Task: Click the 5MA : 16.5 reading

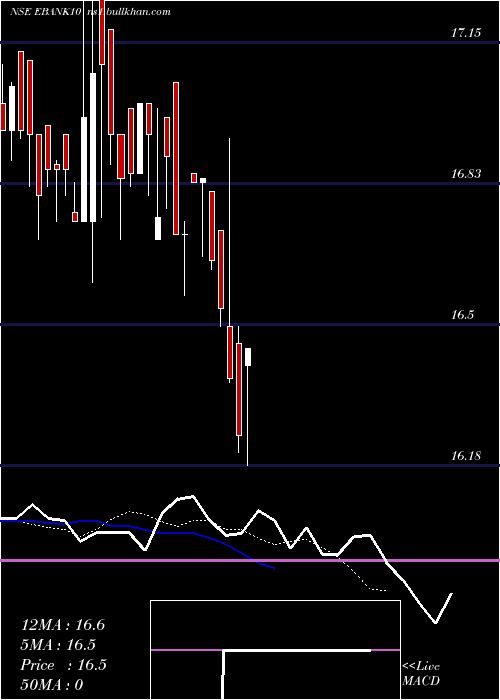Action: (58, 645)
